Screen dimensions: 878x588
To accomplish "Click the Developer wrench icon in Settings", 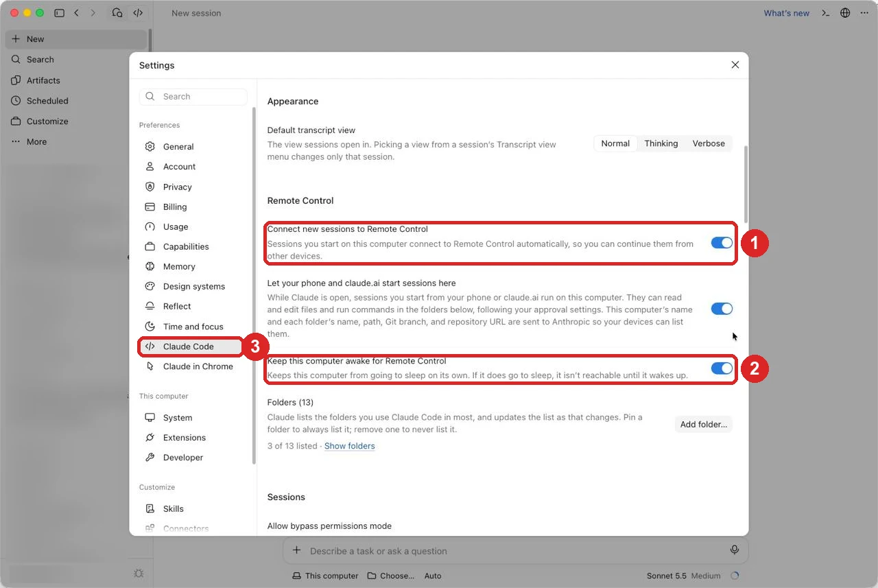I will coord(150,457).
